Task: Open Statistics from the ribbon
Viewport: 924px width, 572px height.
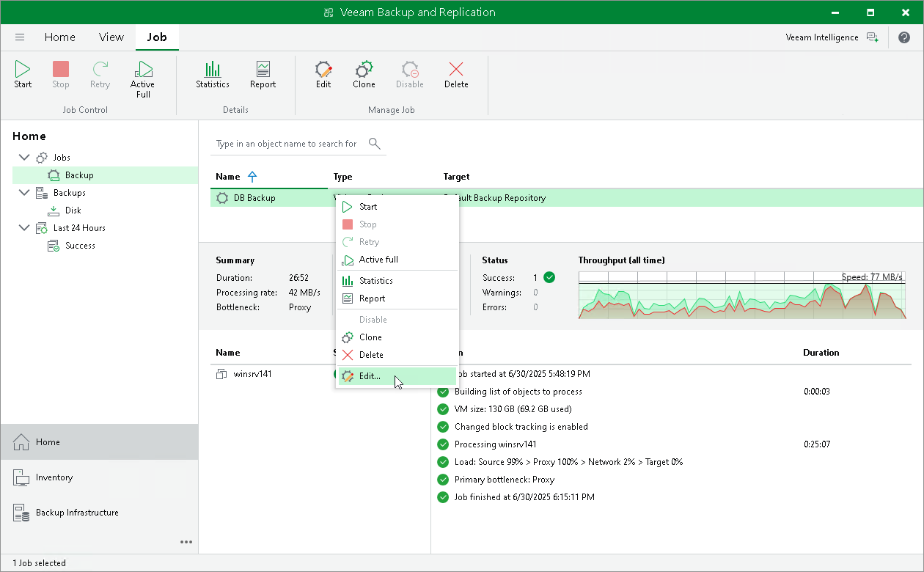Action: (213, 76)
